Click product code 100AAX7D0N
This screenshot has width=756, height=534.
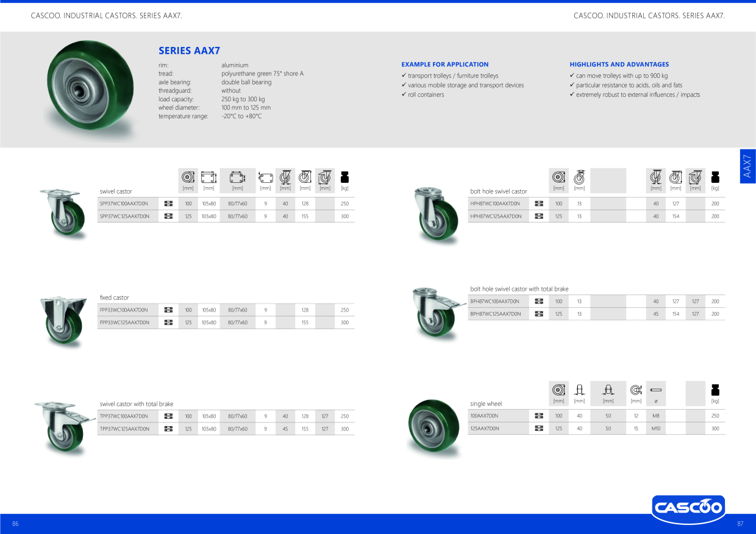484,416
